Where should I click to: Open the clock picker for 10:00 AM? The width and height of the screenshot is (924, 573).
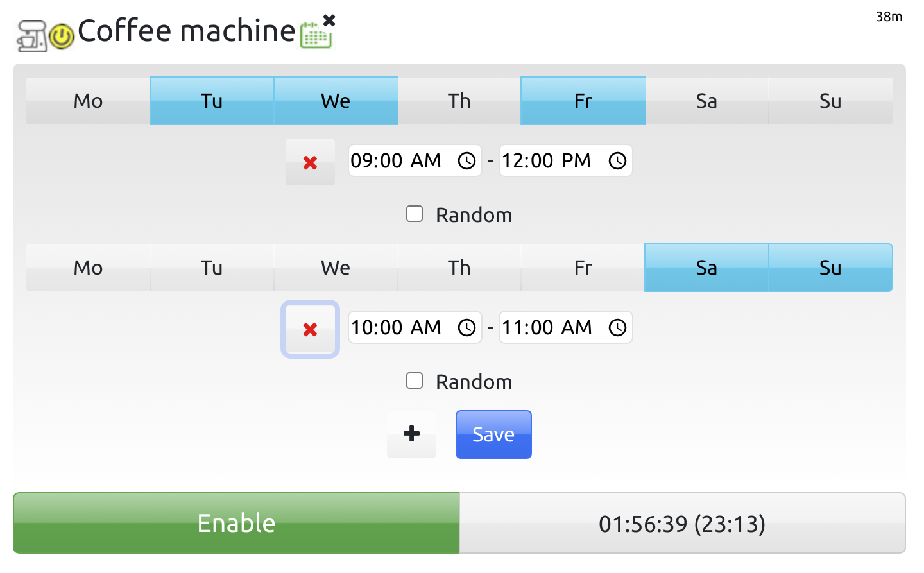click(466, 328)
